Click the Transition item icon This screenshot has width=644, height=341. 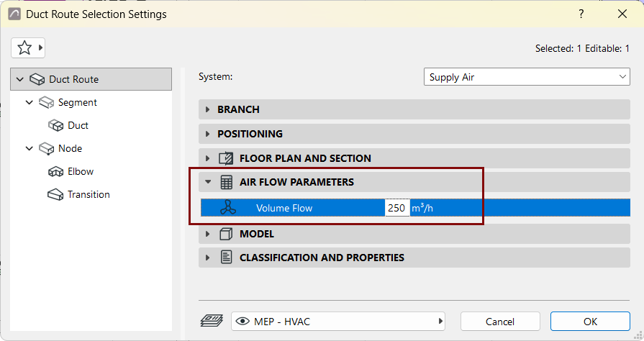[x=55, y=194]
